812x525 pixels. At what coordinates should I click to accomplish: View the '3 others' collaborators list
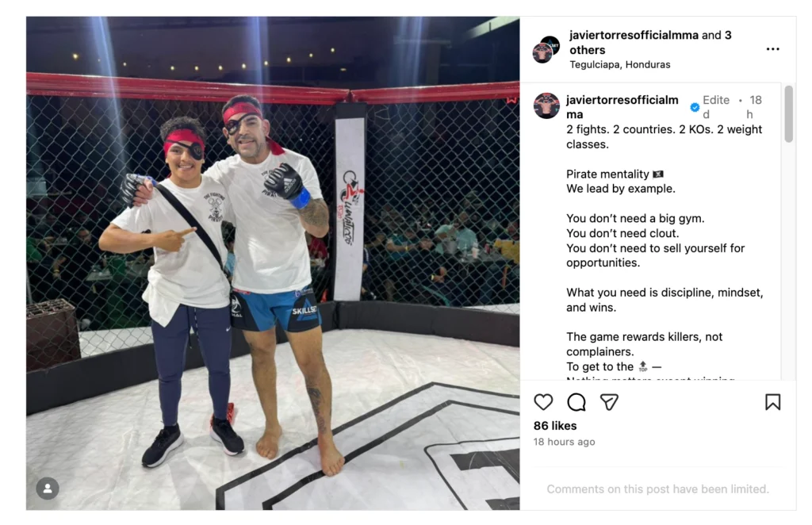(650, 43)
